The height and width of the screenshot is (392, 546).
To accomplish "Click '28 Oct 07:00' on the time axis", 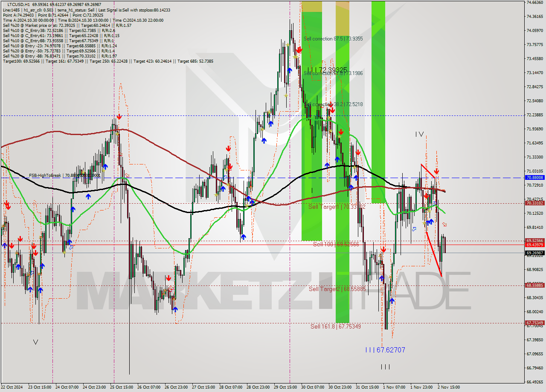I will pos(231,387).
